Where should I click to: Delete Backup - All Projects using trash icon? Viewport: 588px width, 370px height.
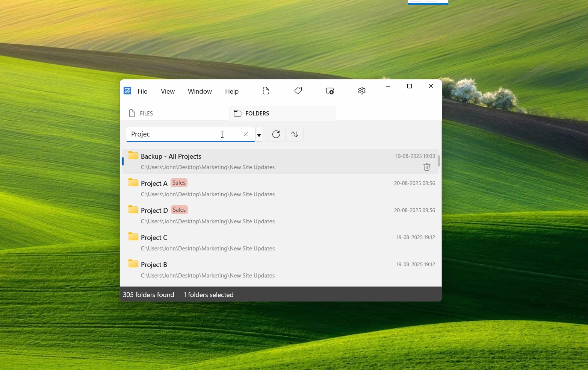(426, 167)
